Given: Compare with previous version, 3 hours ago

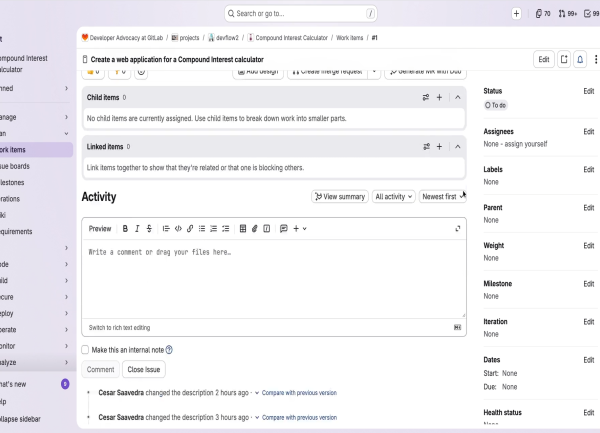Looking at the screenshot, I should [299, 417].
